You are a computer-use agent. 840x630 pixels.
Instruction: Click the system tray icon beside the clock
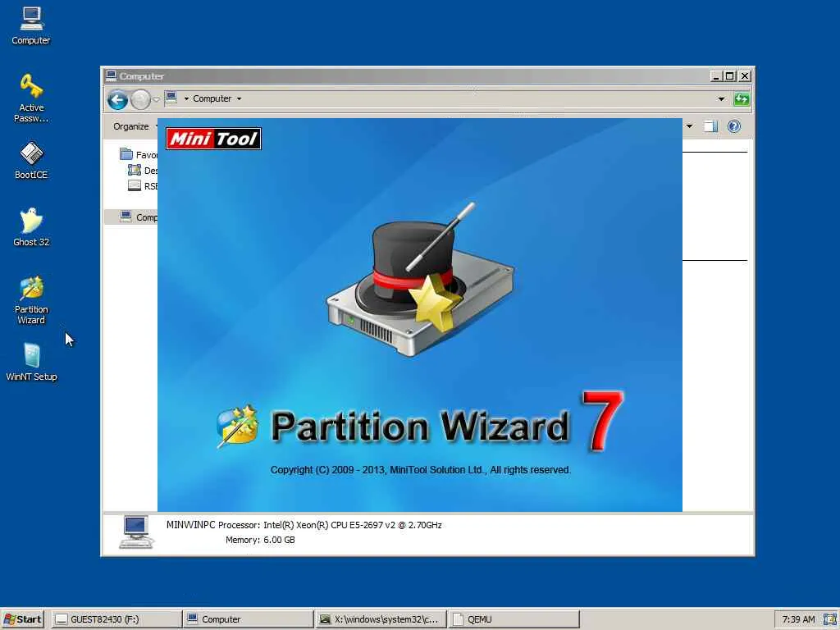(x=830, y=619)
